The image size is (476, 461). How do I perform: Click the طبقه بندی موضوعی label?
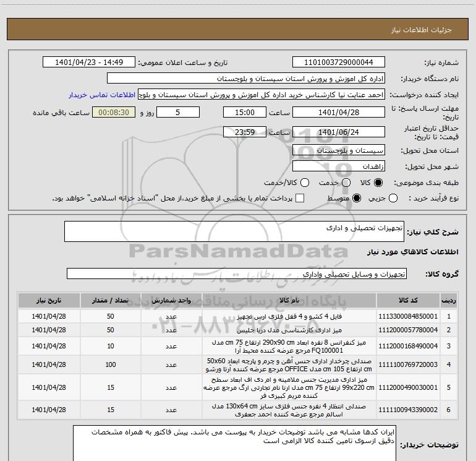(x=426, y=183)
